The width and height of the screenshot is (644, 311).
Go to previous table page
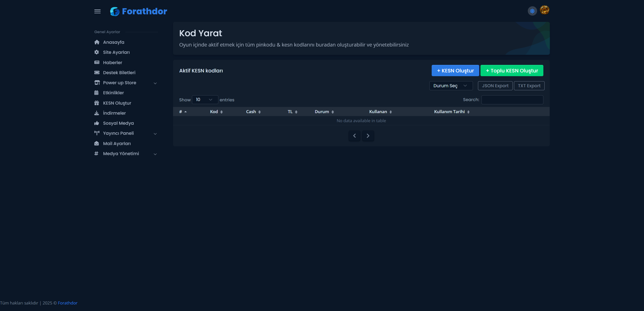pos(354,136)
